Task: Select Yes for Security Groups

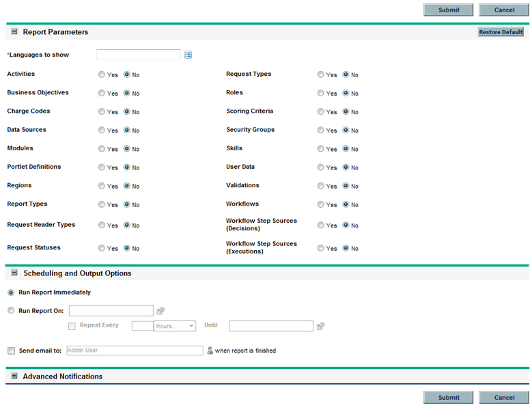Action: coord(321,130)
